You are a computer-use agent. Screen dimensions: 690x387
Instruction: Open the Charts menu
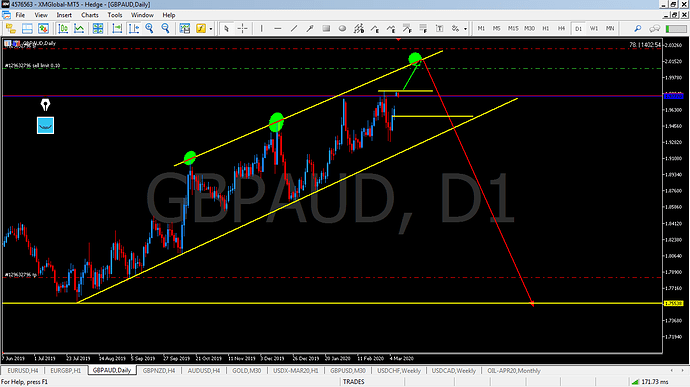tap(90, 15)
